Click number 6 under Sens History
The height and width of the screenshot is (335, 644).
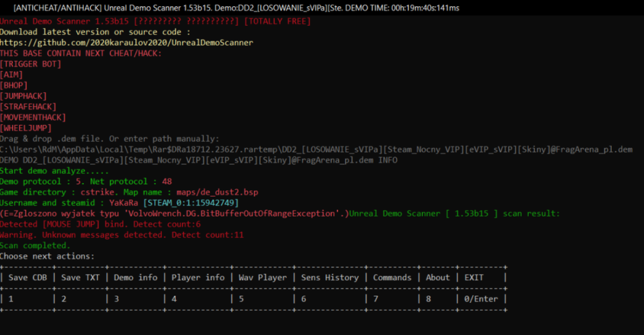click(304, 299)
